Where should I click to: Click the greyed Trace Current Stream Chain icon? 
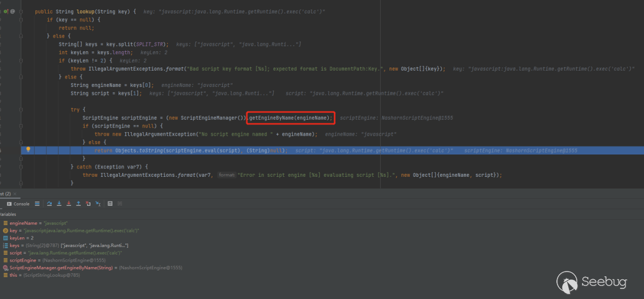click(120, 204)
